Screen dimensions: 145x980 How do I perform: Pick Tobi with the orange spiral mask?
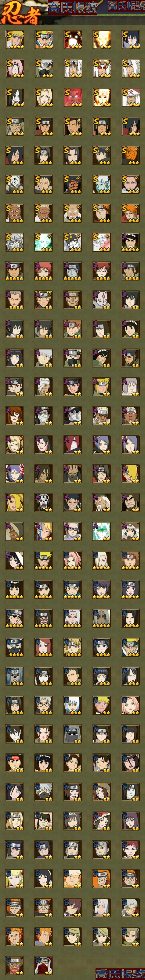[x=130, y=155]
